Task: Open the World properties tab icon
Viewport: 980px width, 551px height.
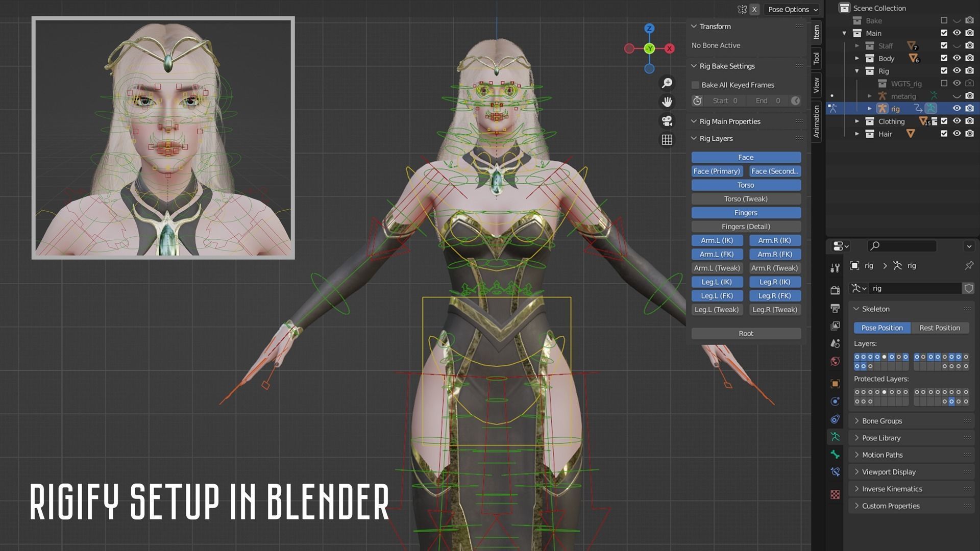Action: coord(835,361)
